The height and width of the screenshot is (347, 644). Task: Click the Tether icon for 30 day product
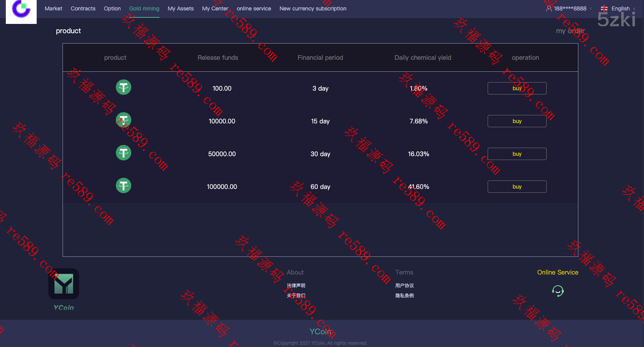[x=124, y=153]
